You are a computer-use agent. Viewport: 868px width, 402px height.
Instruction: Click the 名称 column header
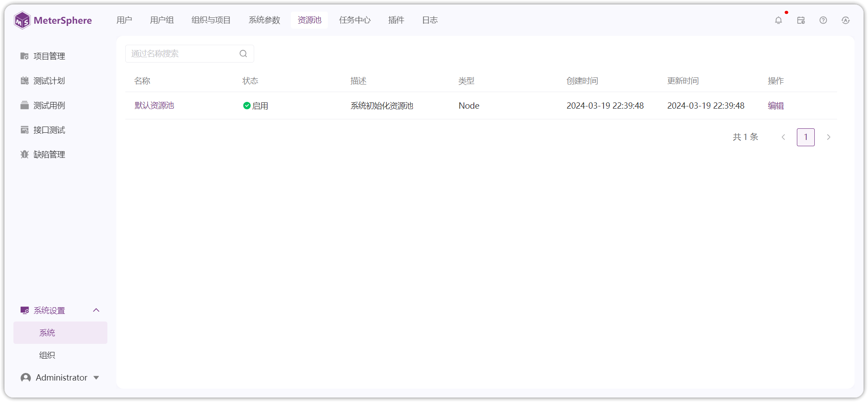point(142,81)
